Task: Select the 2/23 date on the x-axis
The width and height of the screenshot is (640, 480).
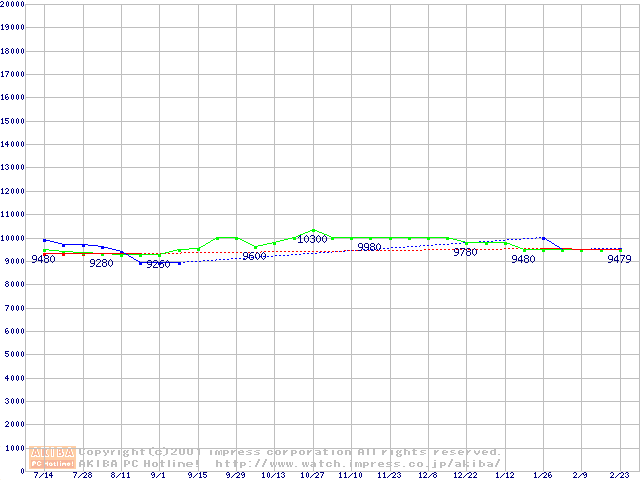Action: [x=620, y=476]
